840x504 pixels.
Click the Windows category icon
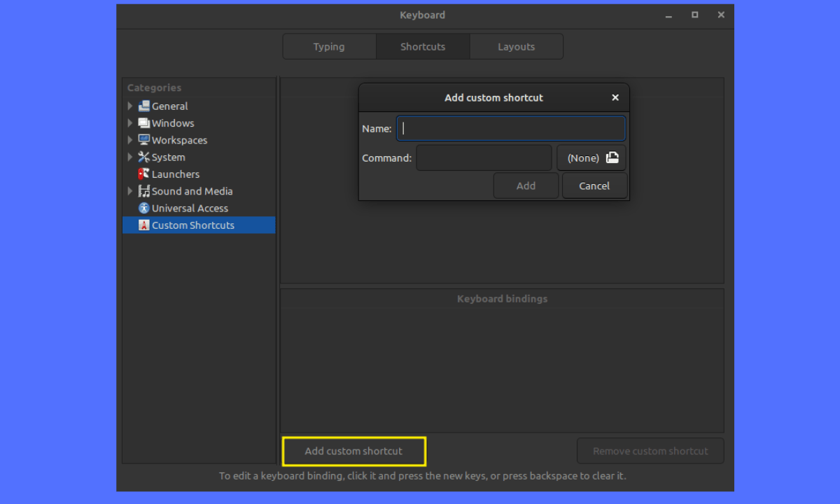coord(144,123)
